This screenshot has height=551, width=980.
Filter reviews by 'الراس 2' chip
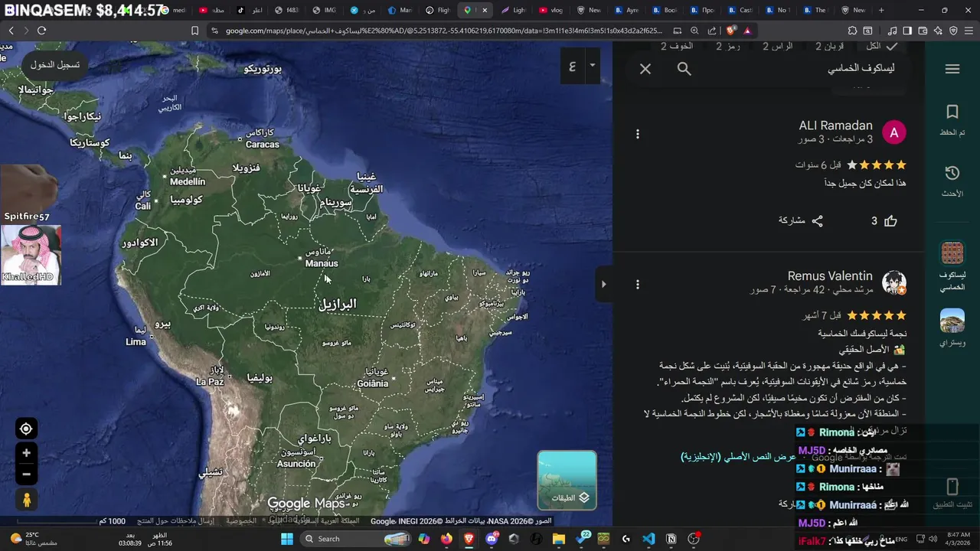click(x=777, y=47)
